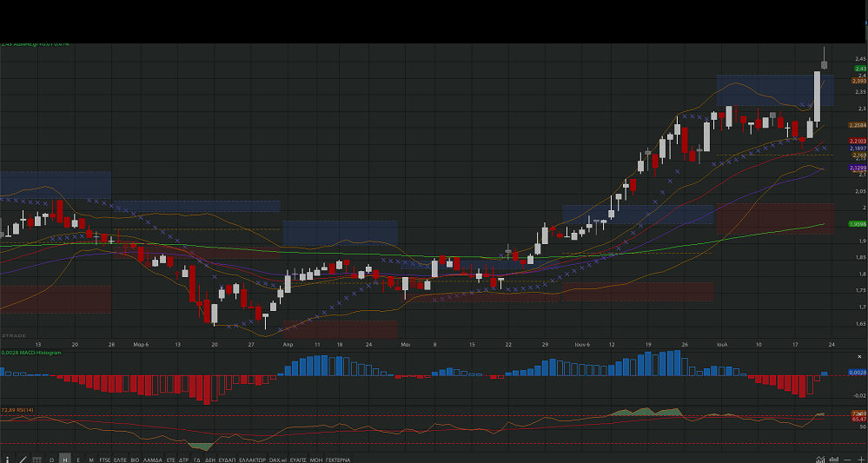Click the 2,2584 price tag
The width and height of the screenshot is (868, 463).
858,125
